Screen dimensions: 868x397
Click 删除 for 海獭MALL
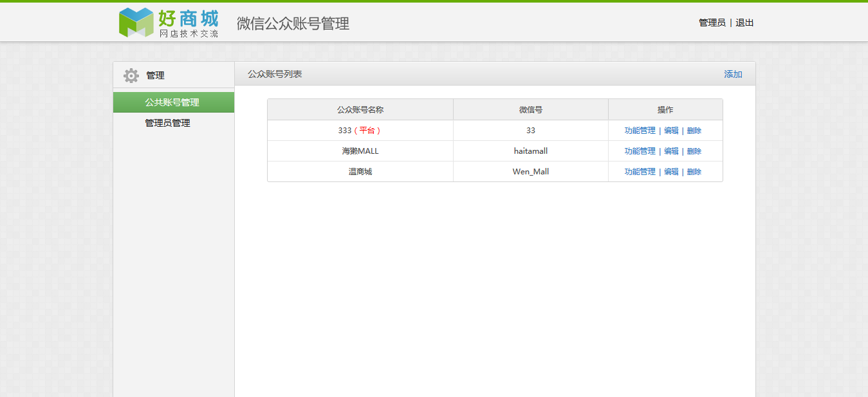click(694, 151)
